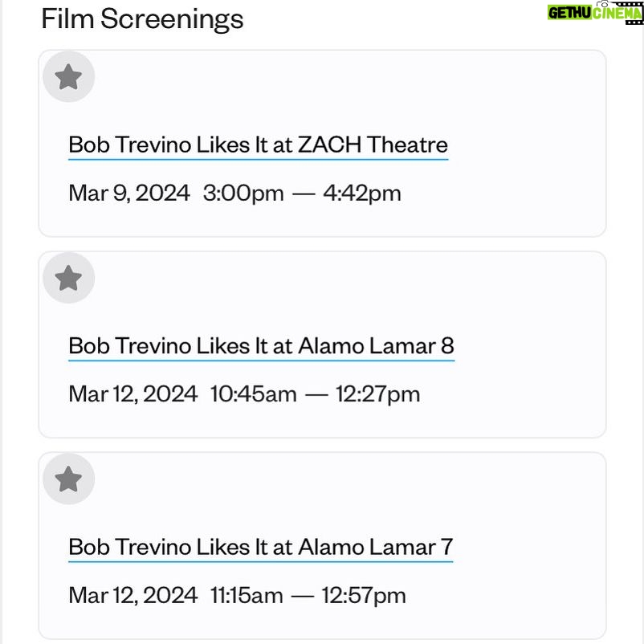Favorite the Alamo Lamar 8 screening star
The height and width of the screenshot is (644, 644).
68,278
